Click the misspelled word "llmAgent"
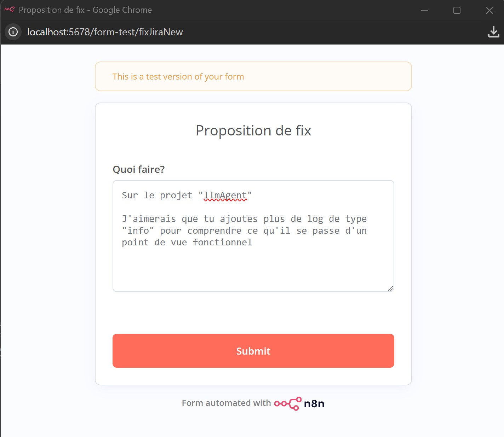This screenshot has width=504, height=437. 225,196
